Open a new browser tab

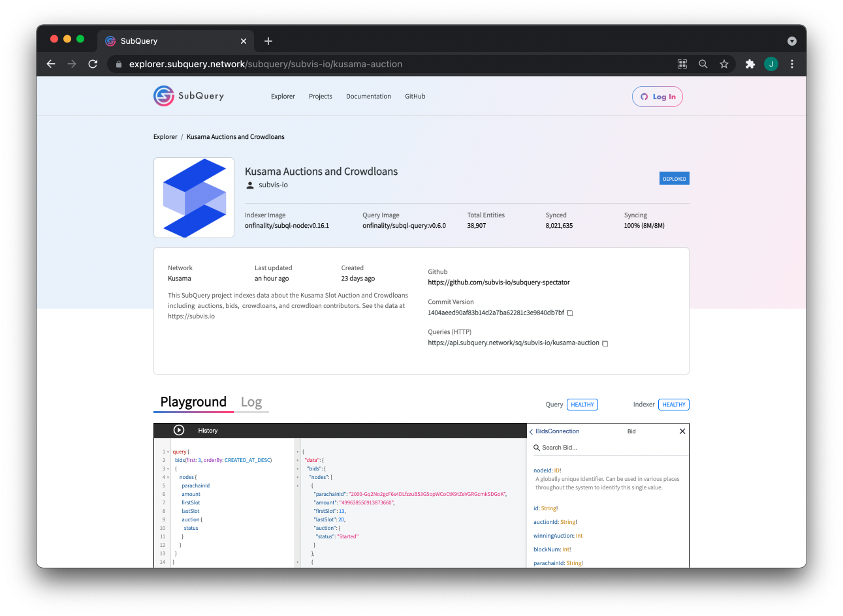coord(268,41)
